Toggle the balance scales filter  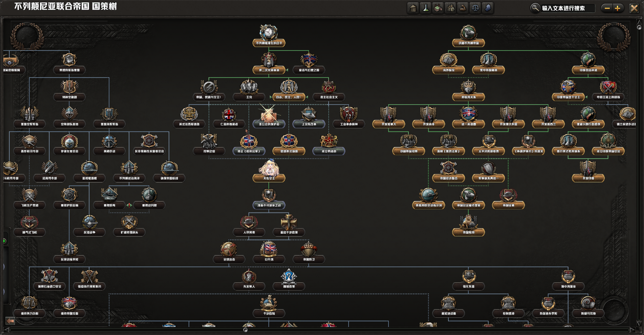(x=475, y=8)
